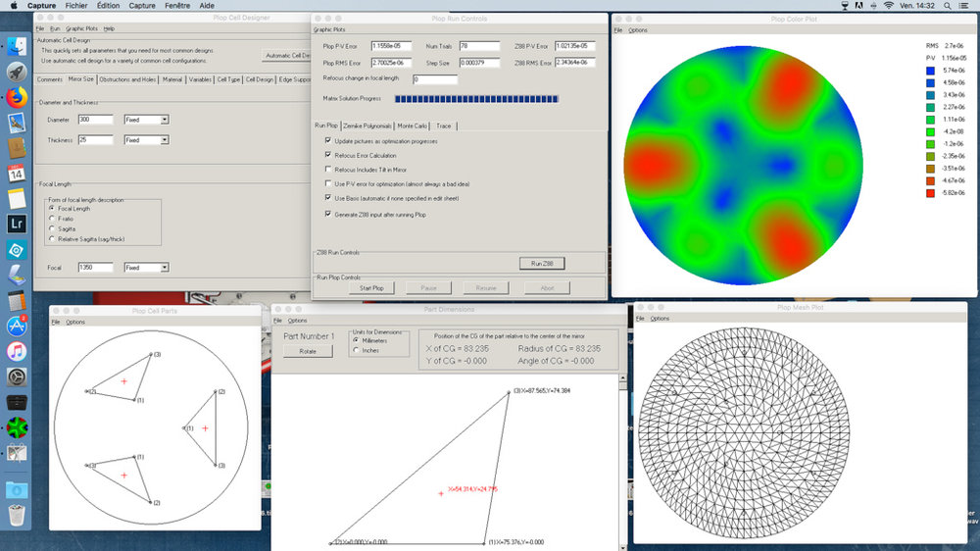Launch Firefox from the Dock

(17, 98)
